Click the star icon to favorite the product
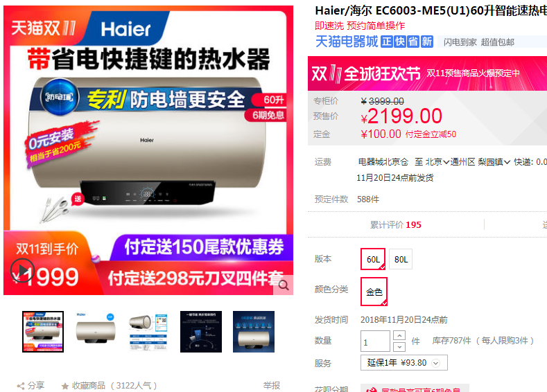The height and width of the screenshot is (392, 547). 65,386
